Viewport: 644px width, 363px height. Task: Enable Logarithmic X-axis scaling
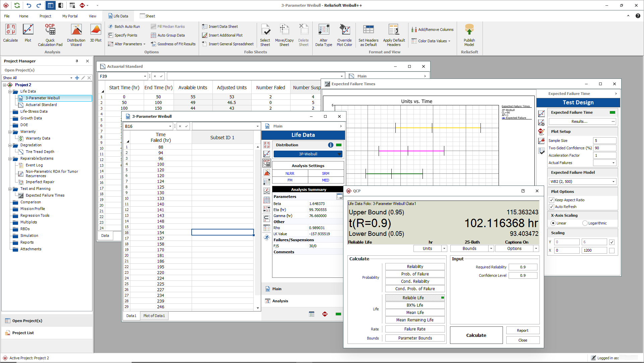(585, 223)
